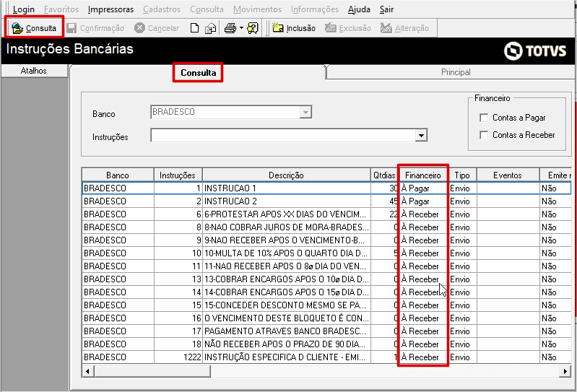Click the Inclusão toolbar button

[x=293, y=28]
